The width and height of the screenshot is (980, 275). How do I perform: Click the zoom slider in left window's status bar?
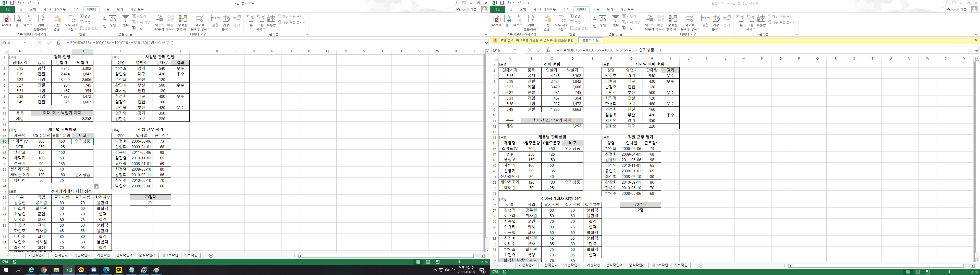click(459, 262)
